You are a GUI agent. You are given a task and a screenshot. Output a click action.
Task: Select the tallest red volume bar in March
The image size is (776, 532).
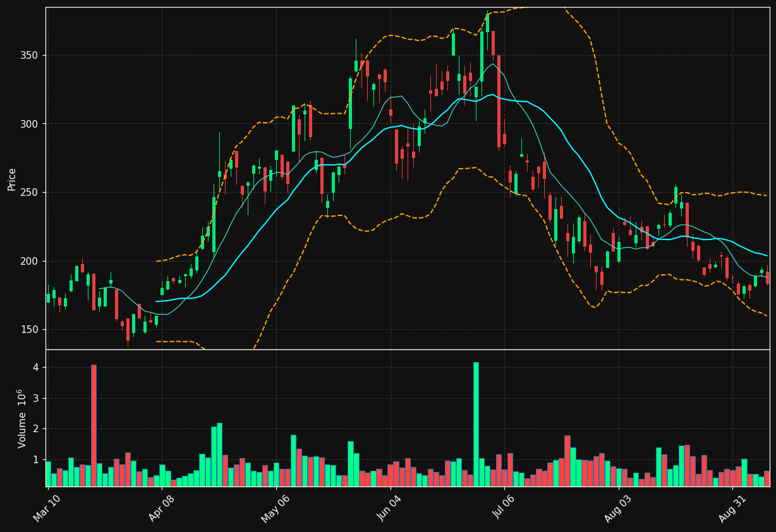[94, 426]
